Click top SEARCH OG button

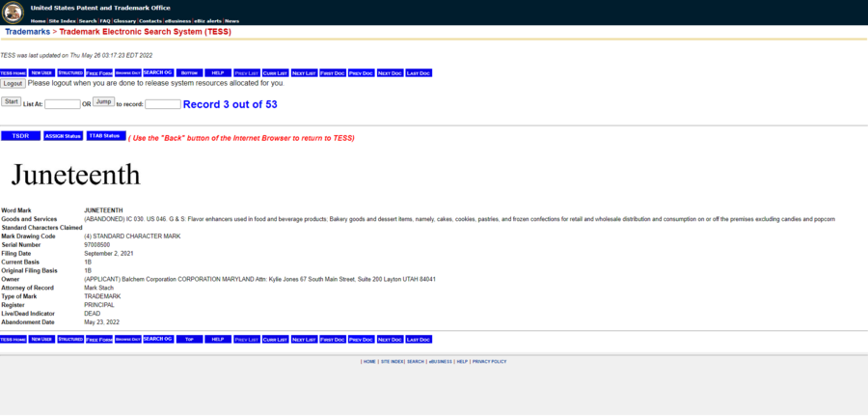pos(158,73)
